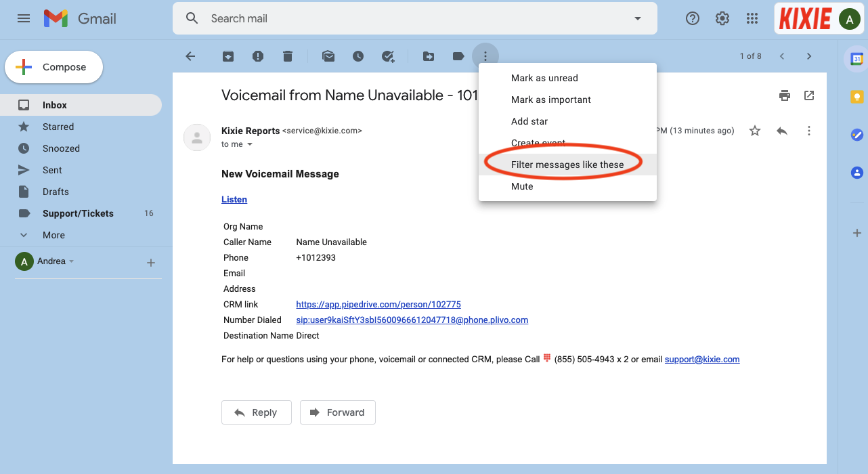Open Andrea chat status dropdown
Image resolution: width=868 pixels, height=474 pixels.
pyautogui.click(x=72, y=261)
